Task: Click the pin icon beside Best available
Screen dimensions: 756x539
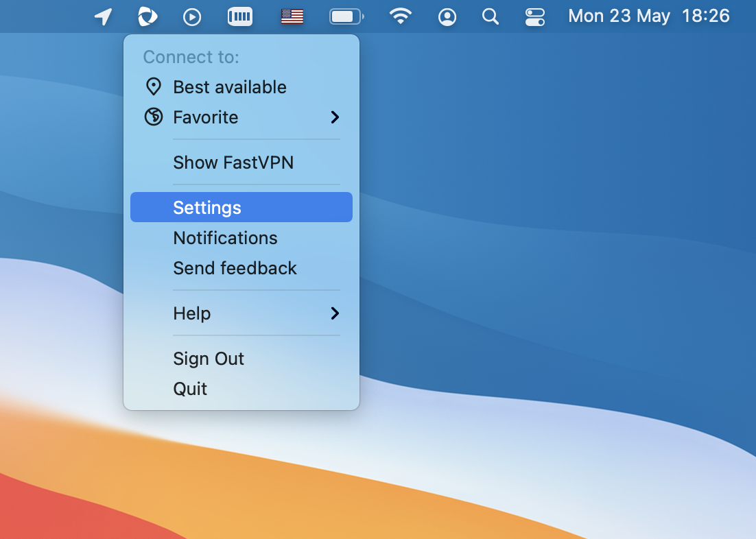Action: click(153, 87)
